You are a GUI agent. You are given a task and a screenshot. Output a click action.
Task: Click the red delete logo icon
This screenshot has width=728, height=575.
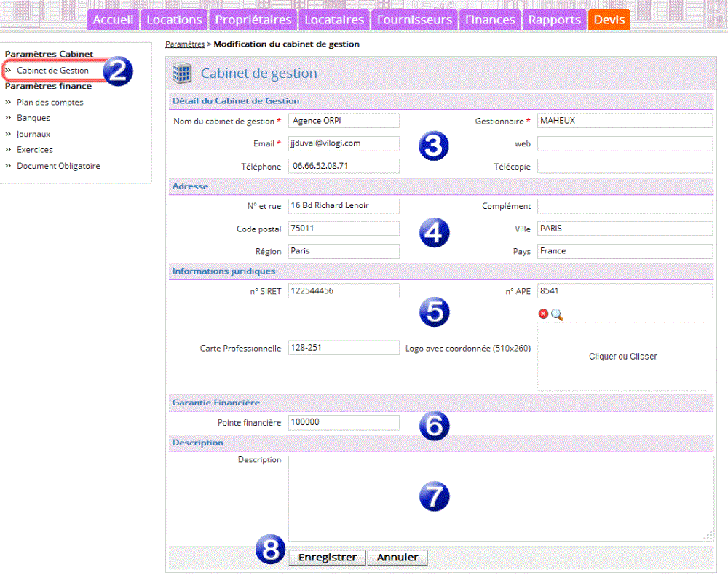coord(543,314)
